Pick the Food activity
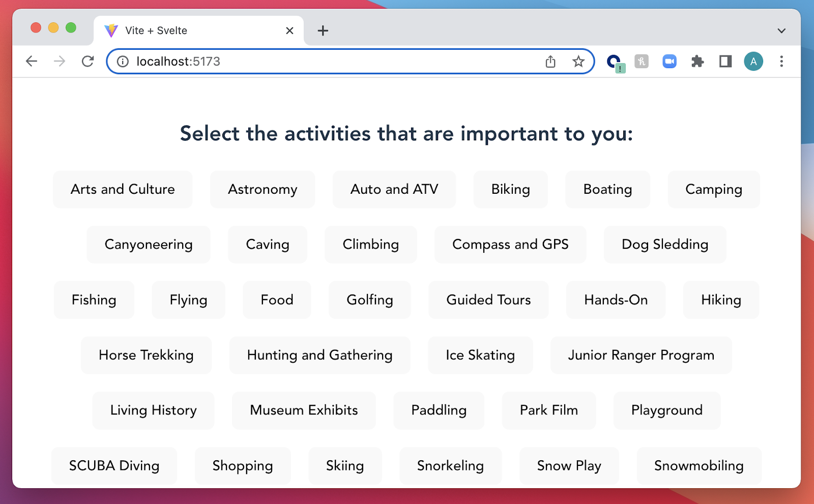The image size is (814, 504). [277, 300]
